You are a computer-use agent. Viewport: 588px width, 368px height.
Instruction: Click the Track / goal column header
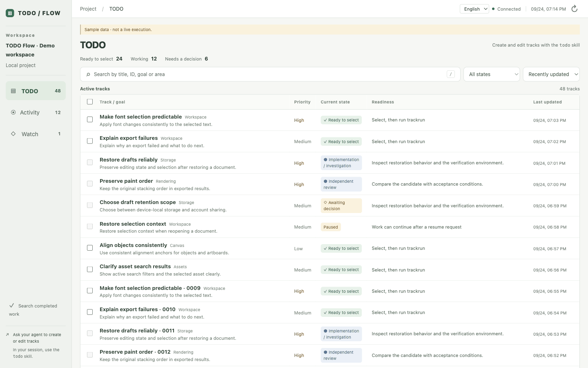click(x=112, y=102)
